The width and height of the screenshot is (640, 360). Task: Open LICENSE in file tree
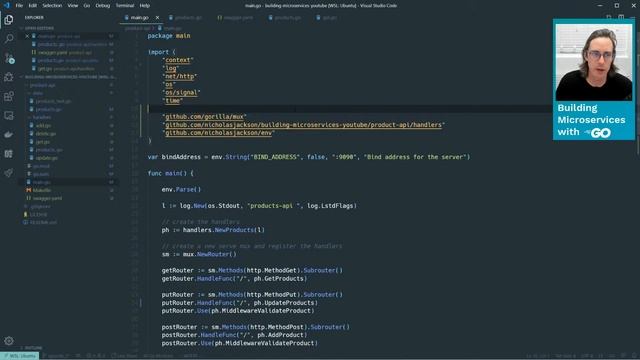38,214
